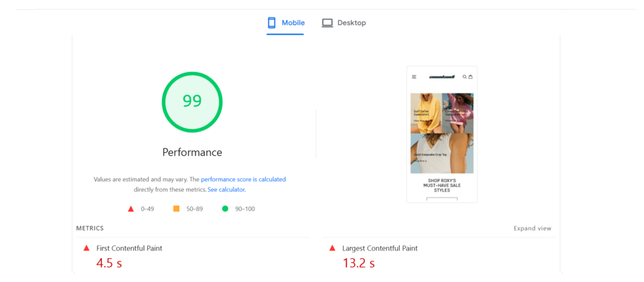644x282 pixels.
Task: Click the 99 performance score gauge
Action: click(x=192, y=101)
